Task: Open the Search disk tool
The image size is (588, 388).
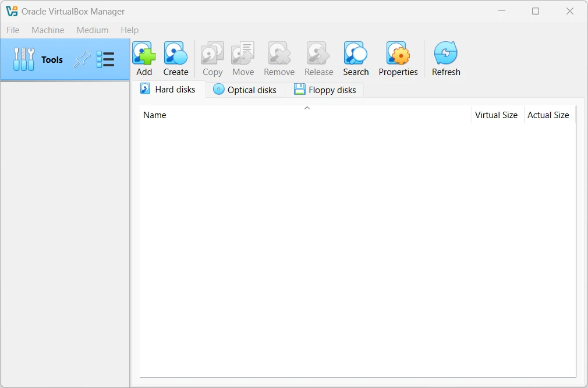Action: (x=356, y=59)
